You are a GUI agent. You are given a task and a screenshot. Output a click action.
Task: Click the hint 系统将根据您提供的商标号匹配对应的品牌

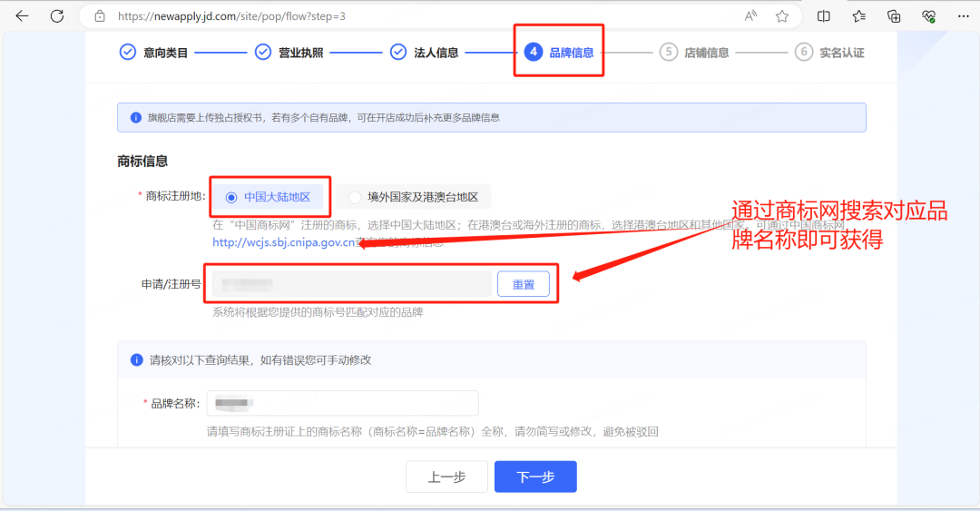[318, 312]
